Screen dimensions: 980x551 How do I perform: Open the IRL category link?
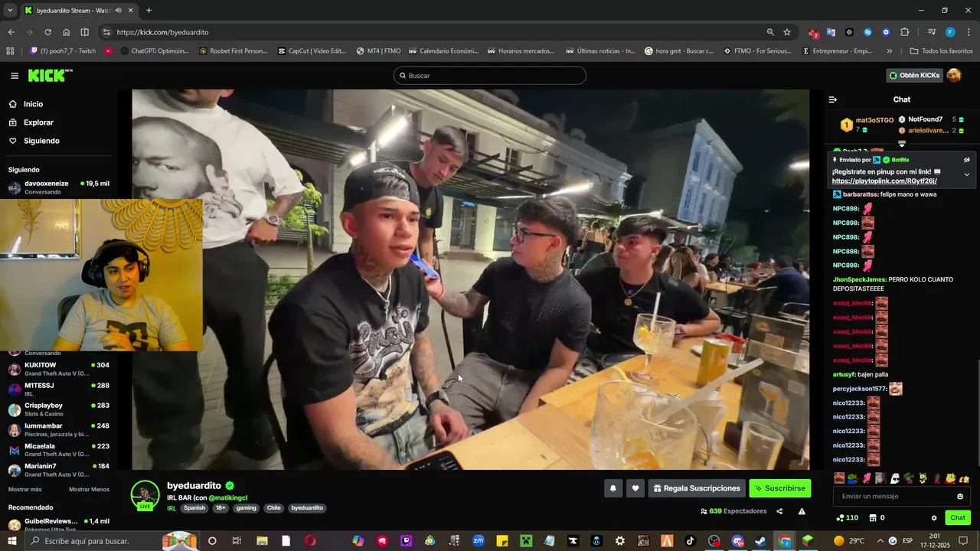point(171,508)
